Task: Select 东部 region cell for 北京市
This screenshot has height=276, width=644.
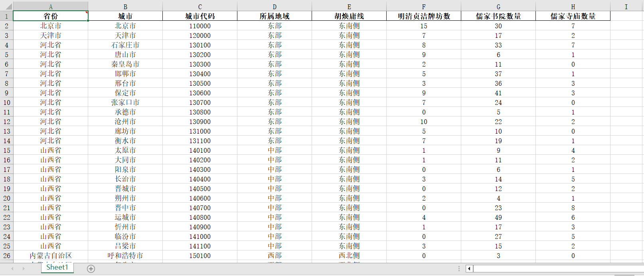Action: pyautogui.click(x=275, y=26)
